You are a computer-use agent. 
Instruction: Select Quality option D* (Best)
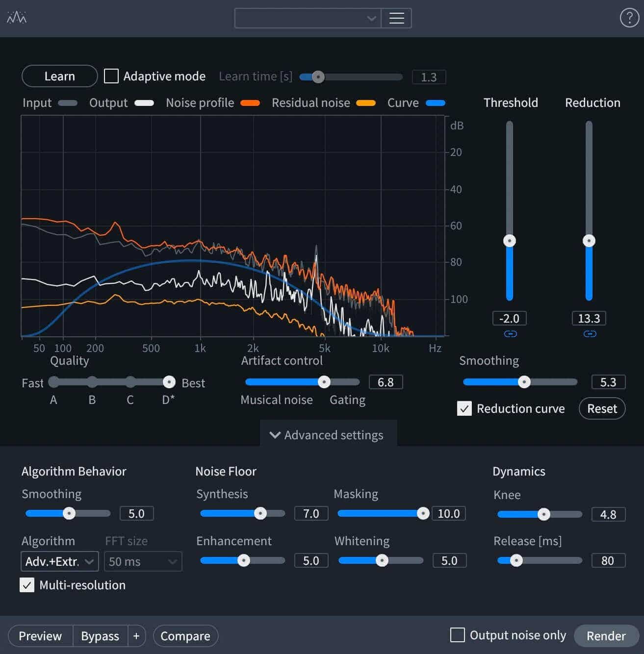pyautogui.click(x=169, y=382)
